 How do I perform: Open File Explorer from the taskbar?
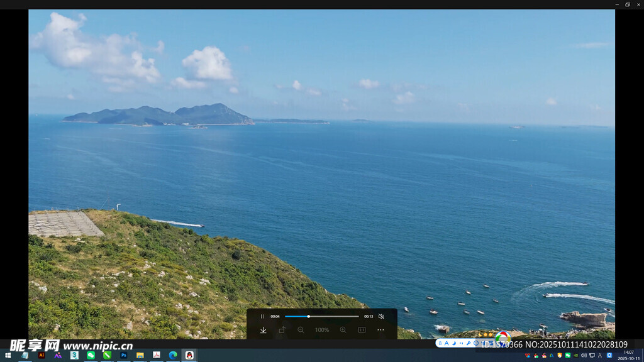coord(140,355)
